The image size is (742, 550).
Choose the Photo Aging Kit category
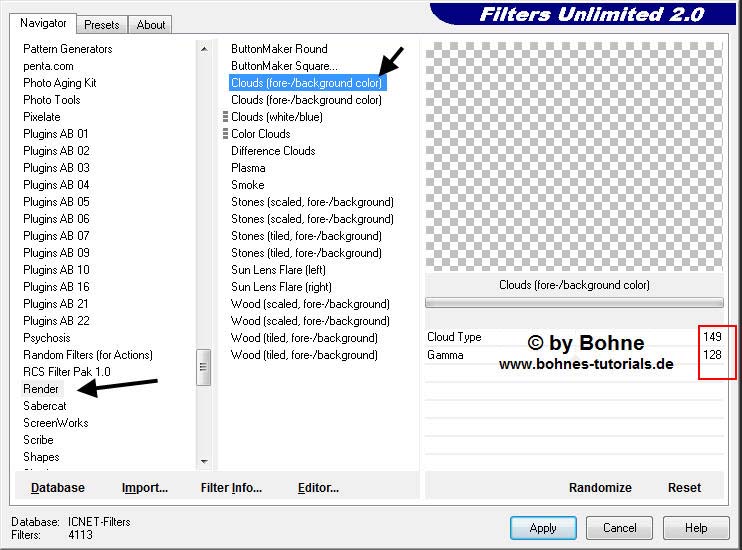coord(60,83)
